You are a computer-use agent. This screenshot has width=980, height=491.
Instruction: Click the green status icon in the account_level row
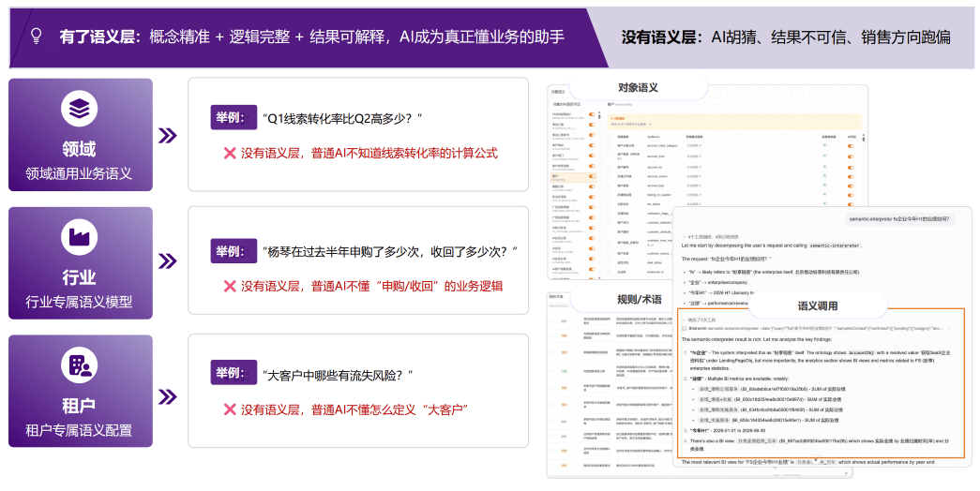point(824,156)
